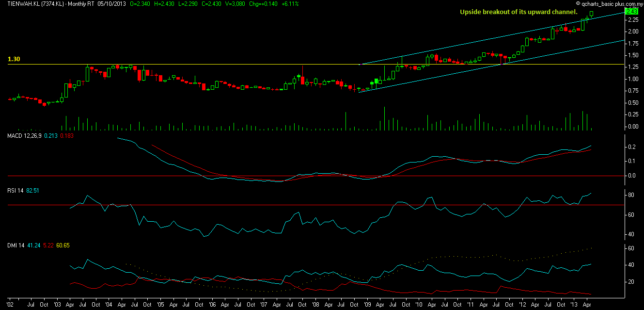644x310 pixels.
Task: Click the '05 year label on time axis
Action: pos(161,305)
